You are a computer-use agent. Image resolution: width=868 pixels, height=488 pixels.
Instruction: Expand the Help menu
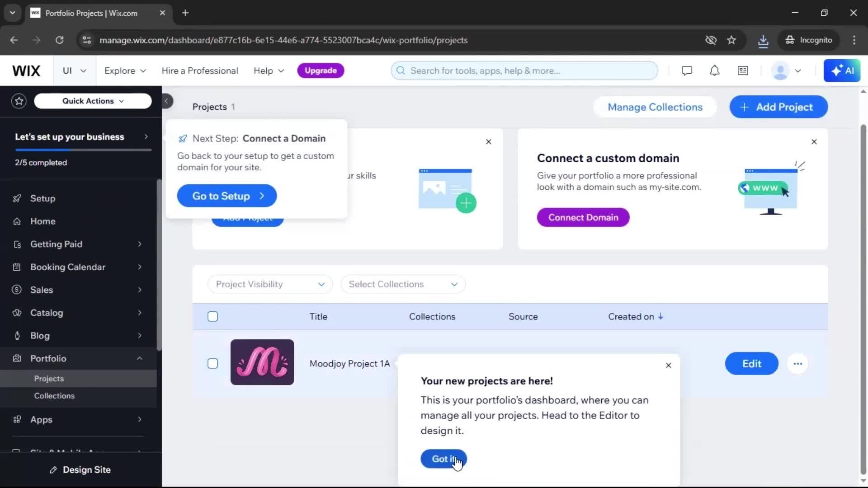point(269,70)
